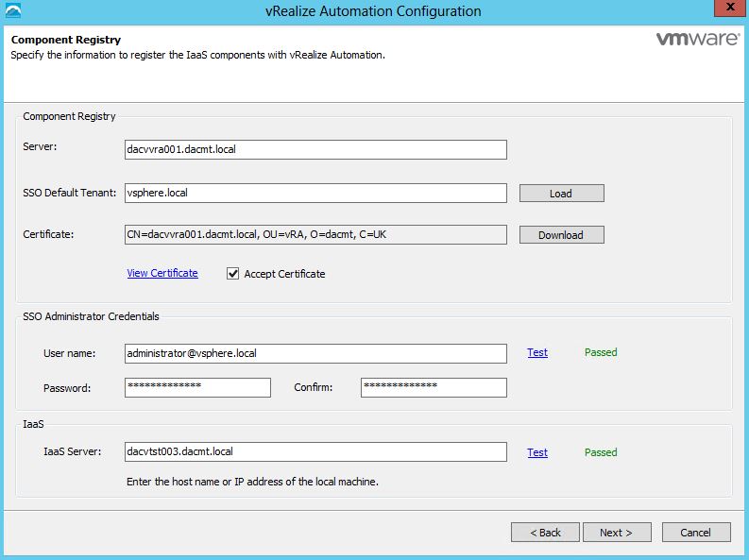Click the IaaS Server input field
The image size is (749, 560).
coord(315,451)
